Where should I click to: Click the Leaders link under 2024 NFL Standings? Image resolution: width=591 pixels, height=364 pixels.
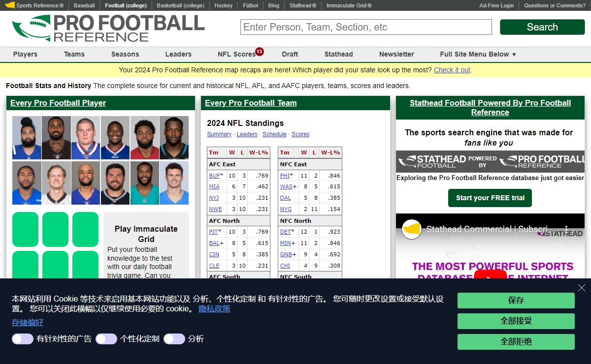[247, 134]
